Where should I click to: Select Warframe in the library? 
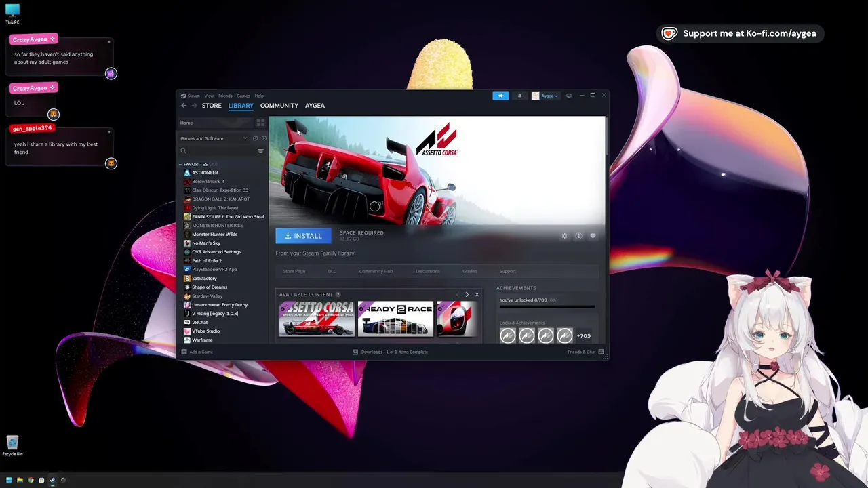[202, 340]
